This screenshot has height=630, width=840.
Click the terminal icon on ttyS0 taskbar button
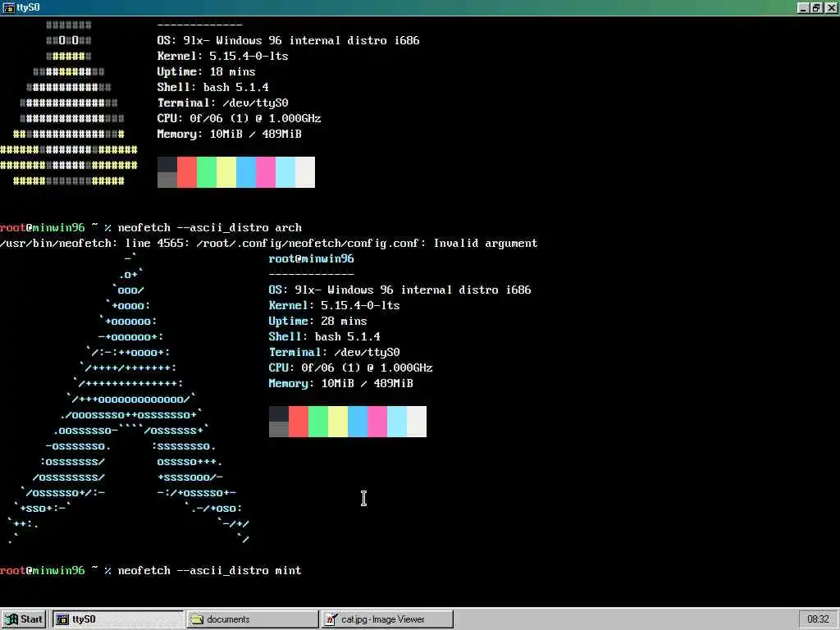click(x=62, y=619)
